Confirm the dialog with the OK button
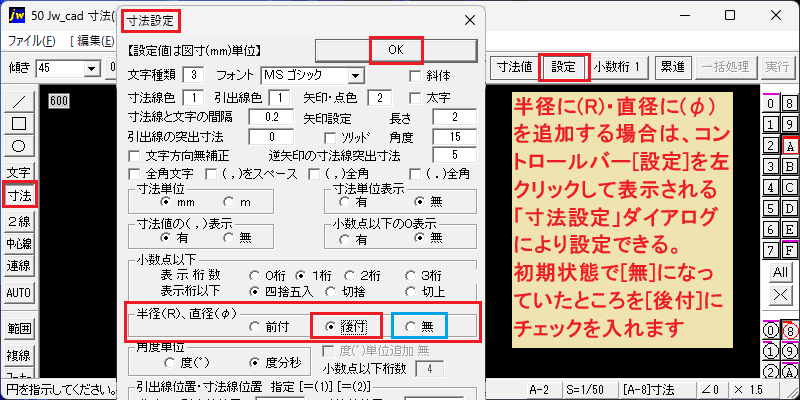Image resolution: width=800 pixels, height=400 pixels. tap(396, 50)
